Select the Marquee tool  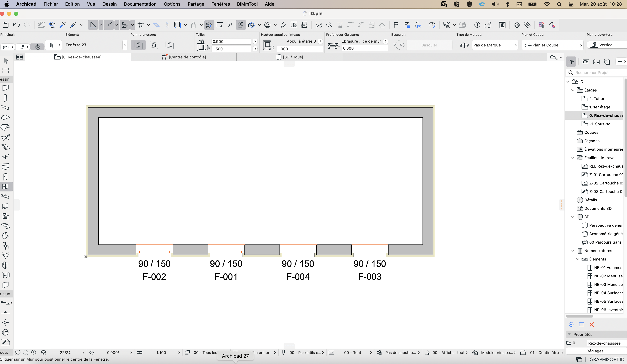coord(5,71)
